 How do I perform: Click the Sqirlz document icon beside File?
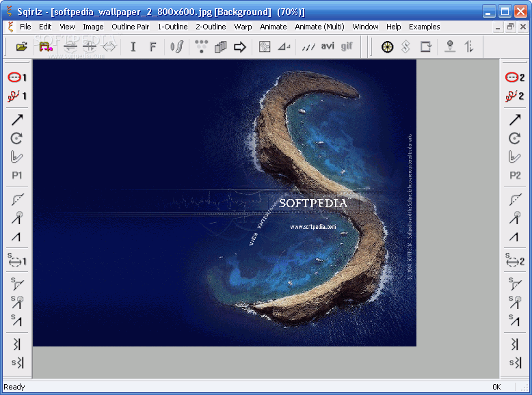(11, 27)
